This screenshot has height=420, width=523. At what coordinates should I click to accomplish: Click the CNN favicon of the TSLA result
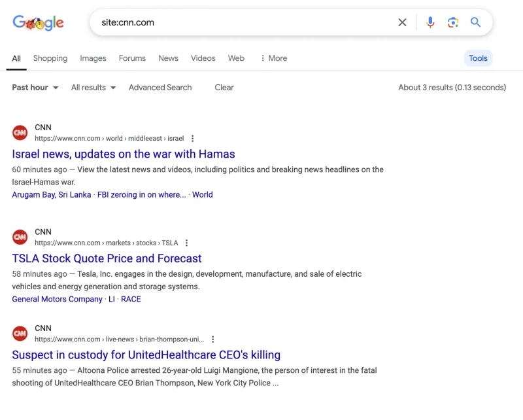coord(20,237)
